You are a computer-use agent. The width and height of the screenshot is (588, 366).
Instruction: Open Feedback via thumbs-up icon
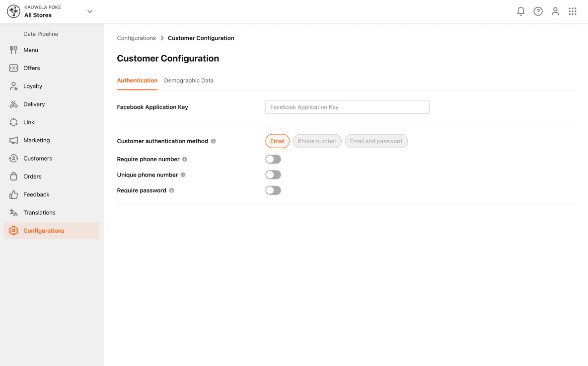(x=13, y=194)
